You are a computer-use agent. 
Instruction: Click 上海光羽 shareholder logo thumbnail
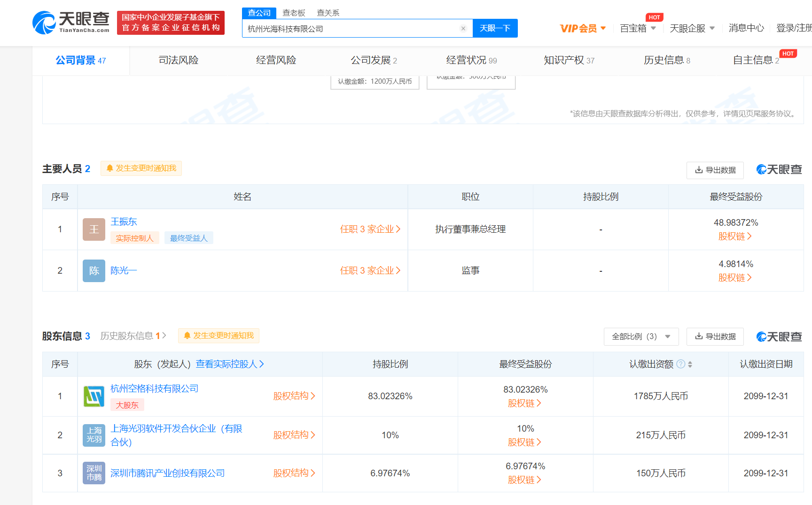tap(94, 435)
